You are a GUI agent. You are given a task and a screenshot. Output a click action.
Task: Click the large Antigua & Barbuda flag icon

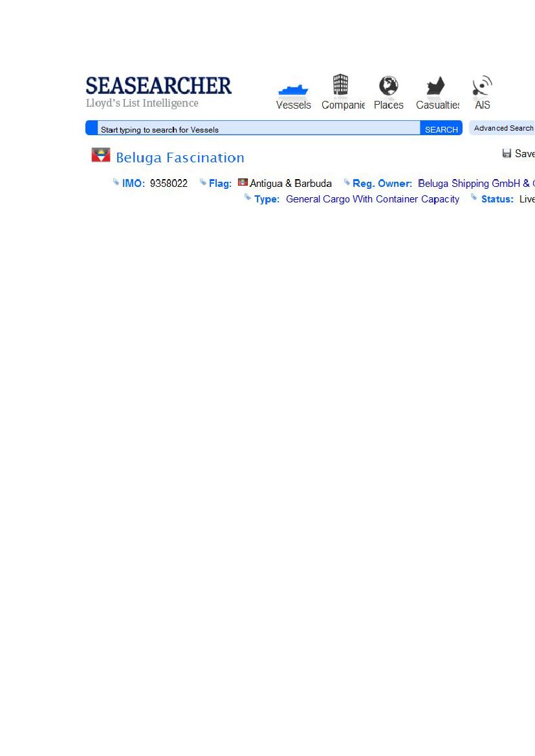tap(101, 155)
